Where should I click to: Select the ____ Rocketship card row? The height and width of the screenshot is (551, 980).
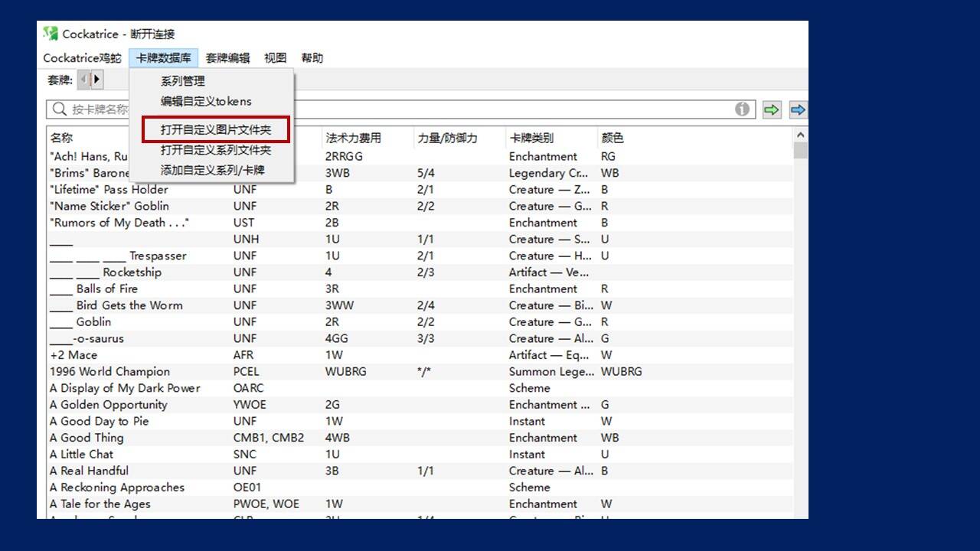pyautogui.click(x=420, y=272)
